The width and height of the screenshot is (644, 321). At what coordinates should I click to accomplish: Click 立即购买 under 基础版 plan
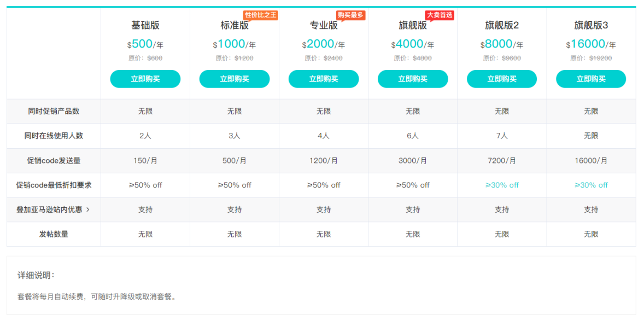(x=145, y=79)
